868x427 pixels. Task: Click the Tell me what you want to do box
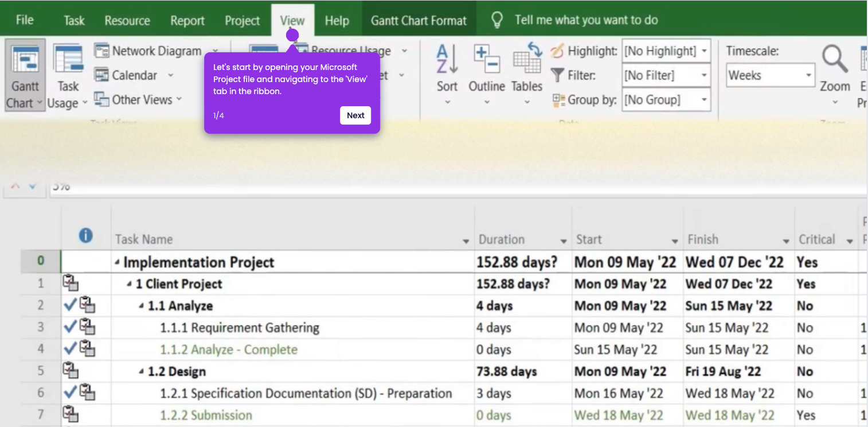click(x=586, y=20)
